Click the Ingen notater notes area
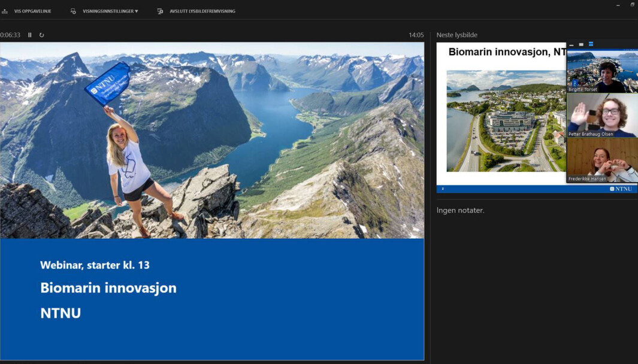 coord(460,210)
